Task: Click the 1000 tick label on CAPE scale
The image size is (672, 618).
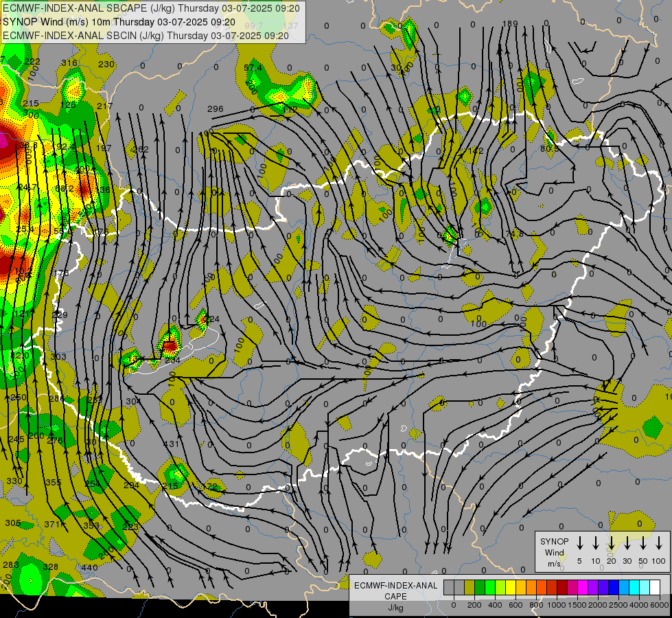Action: point(557,605)
